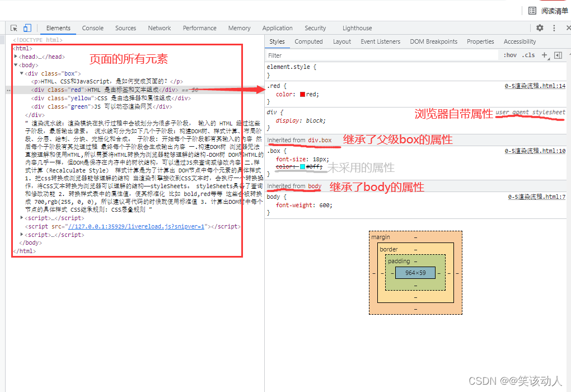Viewport: 571px width, 392px height.
Task: Select the closing html tag row
Action: pos(25,251)
